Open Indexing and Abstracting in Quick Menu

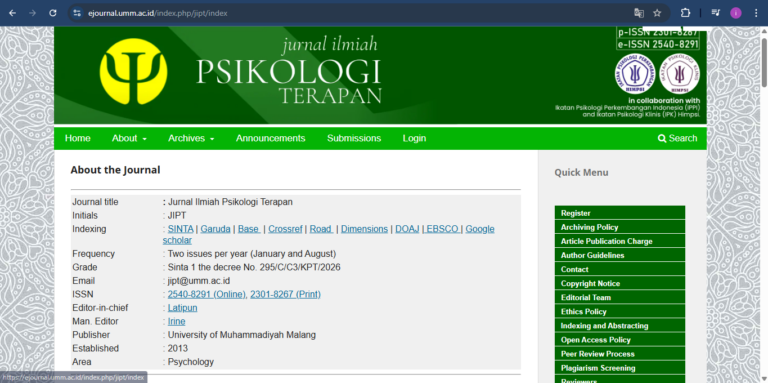click(x=620, y=325)
